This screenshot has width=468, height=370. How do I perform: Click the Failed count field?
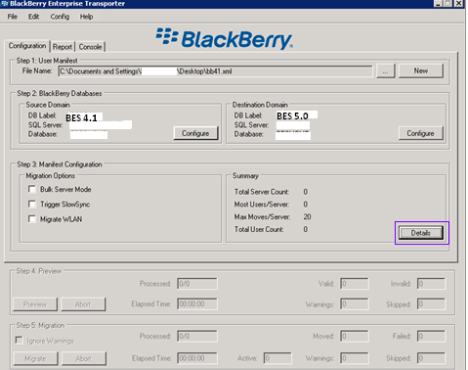pos(431,336)
